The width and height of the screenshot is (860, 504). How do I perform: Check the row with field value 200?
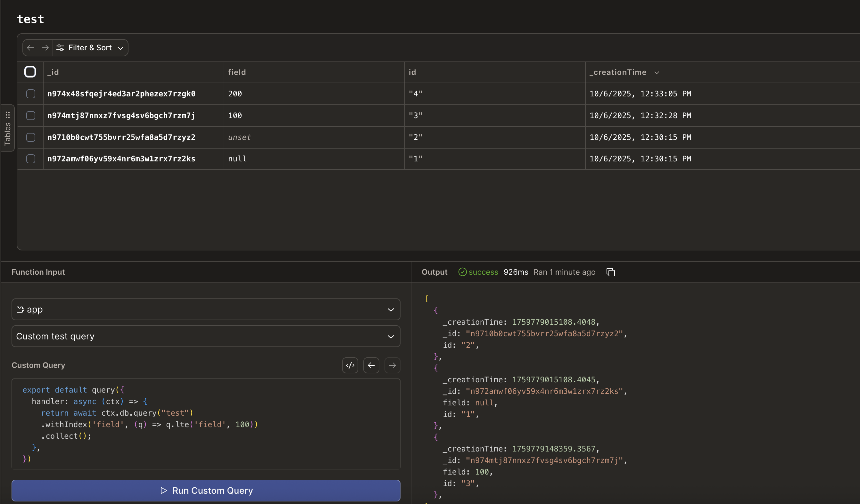pos(31,94)
